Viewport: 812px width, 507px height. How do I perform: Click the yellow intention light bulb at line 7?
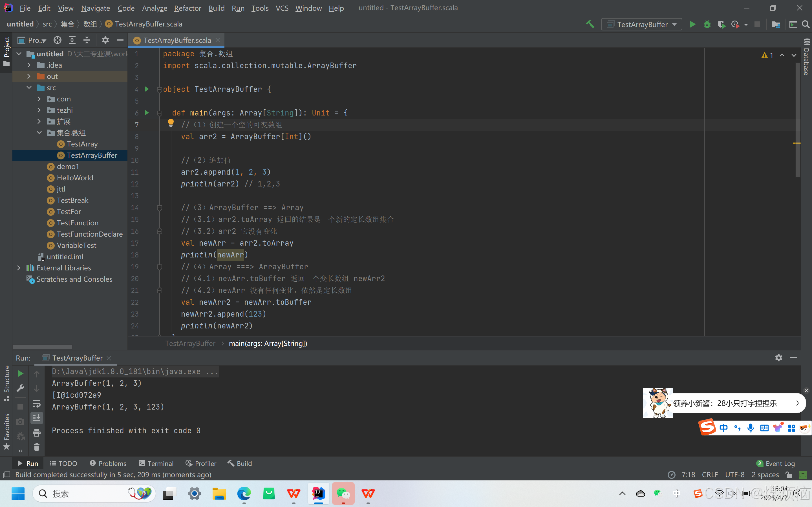(171, 123)
